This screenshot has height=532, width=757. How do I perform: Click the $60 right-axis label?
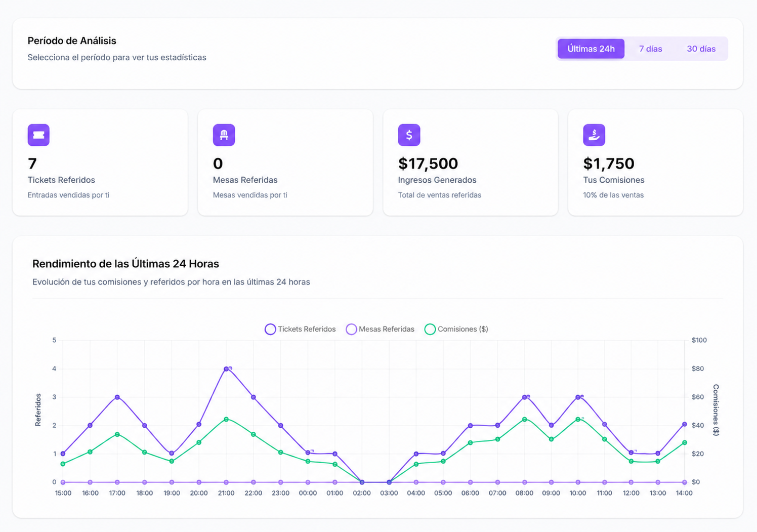(698, 397)
